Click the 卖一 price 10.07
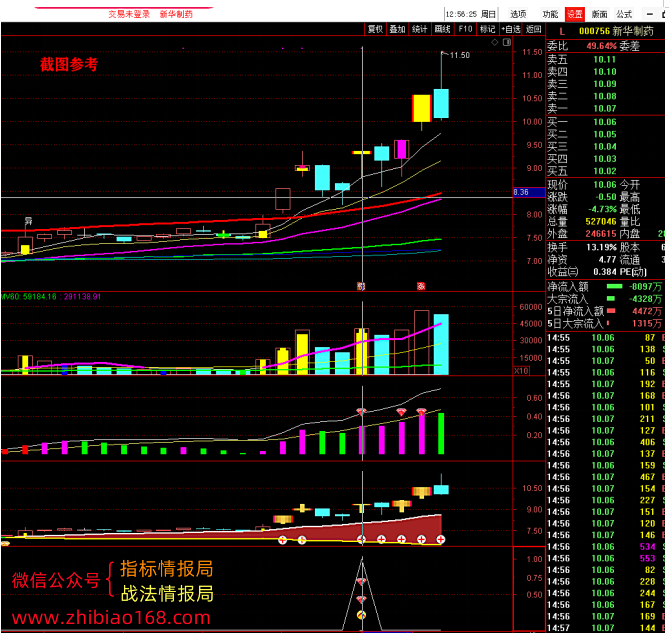The width and height of the screenshot is (669, 634). pos(605,109)
